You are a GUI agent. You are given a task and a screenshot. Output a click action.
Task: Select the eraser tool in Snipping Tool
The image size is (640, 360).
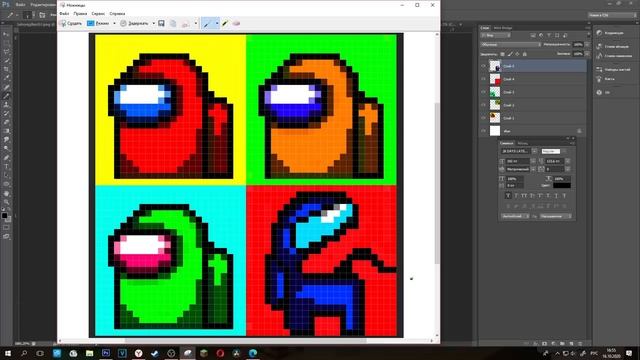click(x=236, y=24)
